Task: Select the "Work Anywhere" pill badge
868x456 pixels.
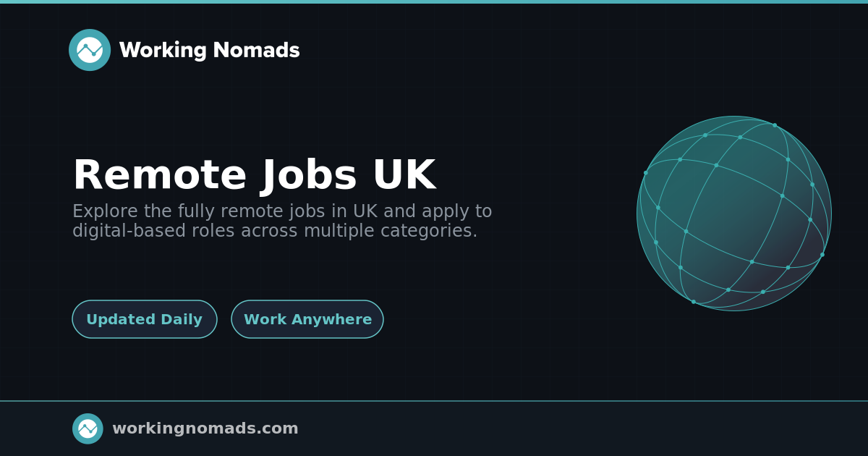Action: coord(307,319)
